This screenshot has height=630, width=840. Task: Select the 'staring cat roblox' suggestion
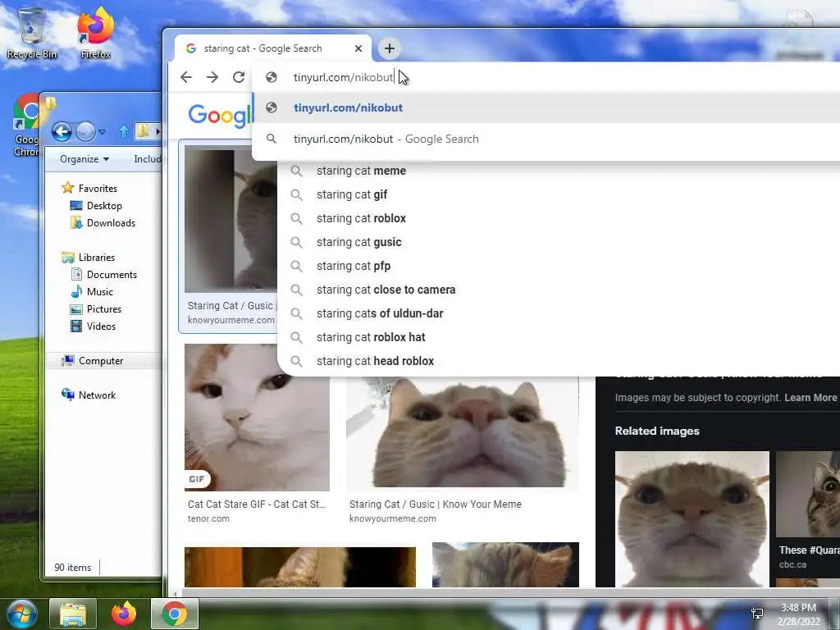[361, 218]
